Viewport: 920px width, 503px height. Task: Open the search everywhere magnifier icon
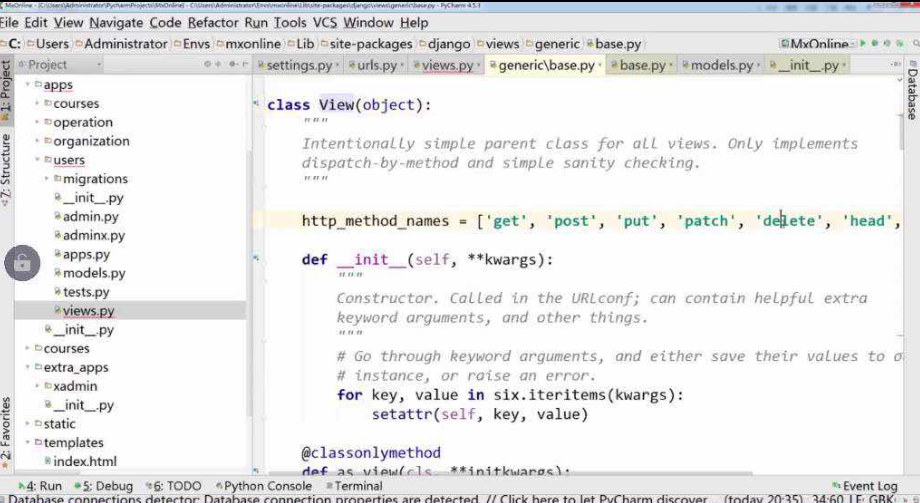pos(916,43)
